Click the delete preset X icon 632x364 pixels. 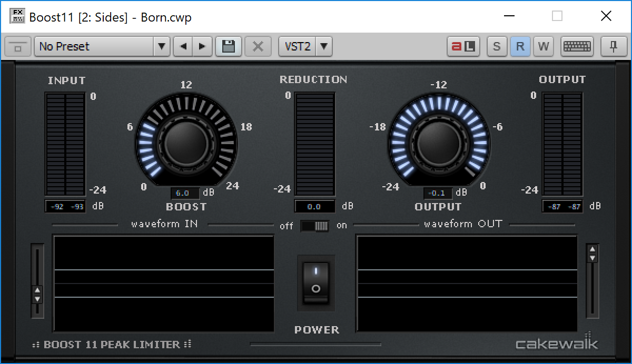pos(258,46)
